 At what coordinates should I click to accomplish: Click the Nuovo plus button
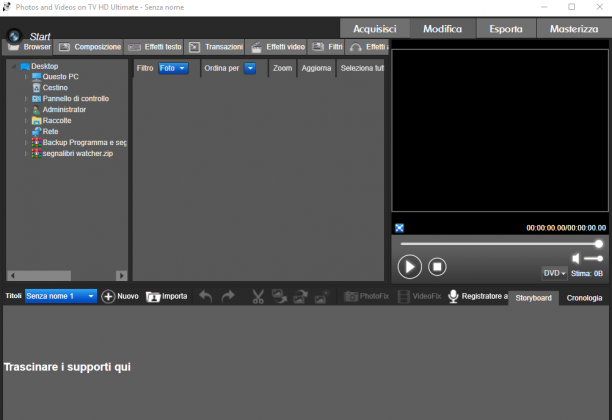pyautogui.click(x=120, y=296)
